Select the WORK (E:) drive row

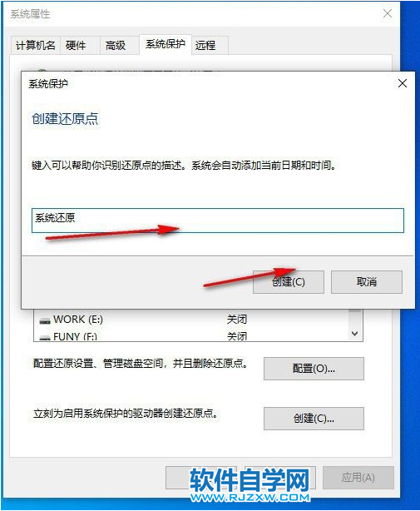click(191, 320)
